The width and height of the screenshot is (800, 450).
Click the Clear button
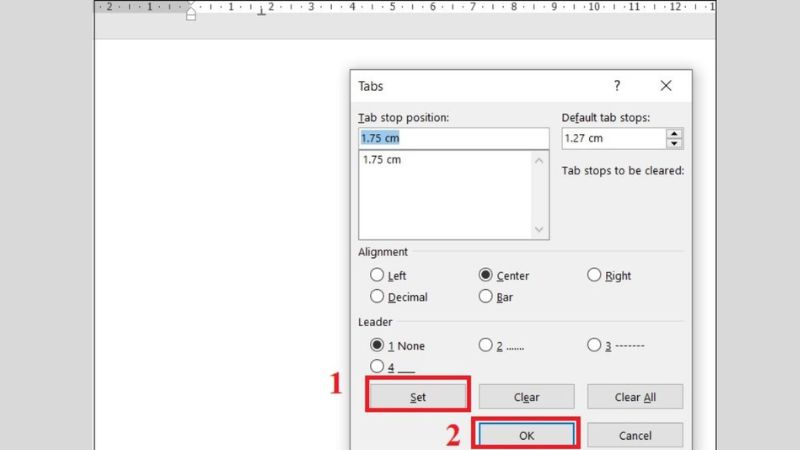pyautogui.click(x=527, y=396)
